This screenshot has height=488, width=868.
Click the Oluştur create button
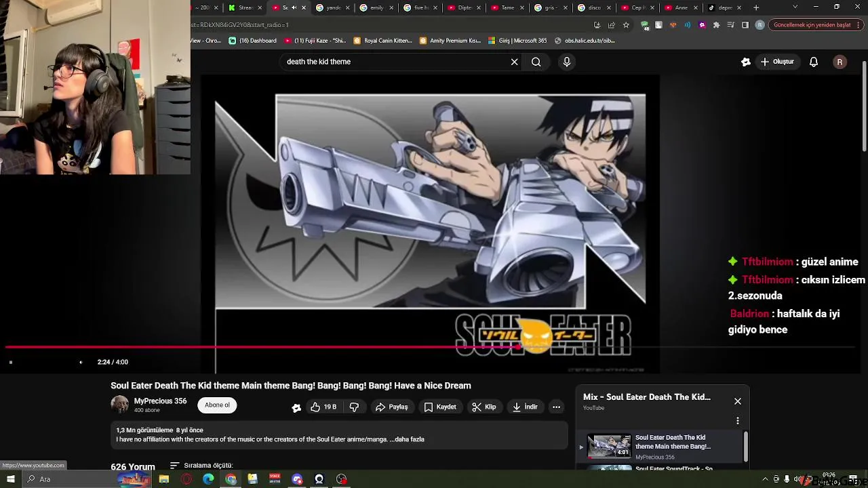(777, 62)
